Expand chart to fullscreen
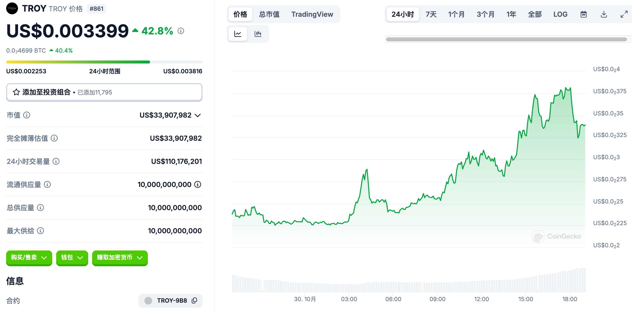 624,14
